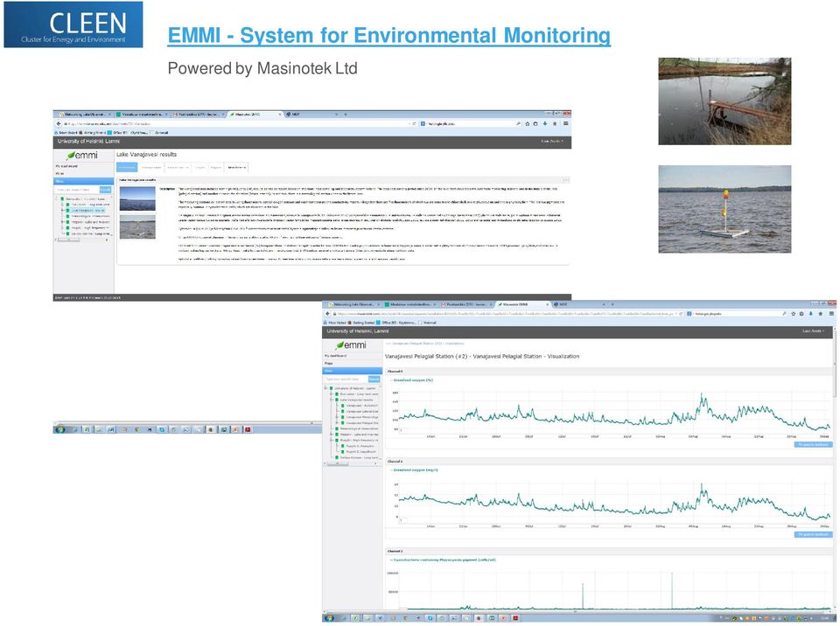Screen dimensions: 840x626
Task: Click the CLEEN cluster logo
Action: [73, 24]
